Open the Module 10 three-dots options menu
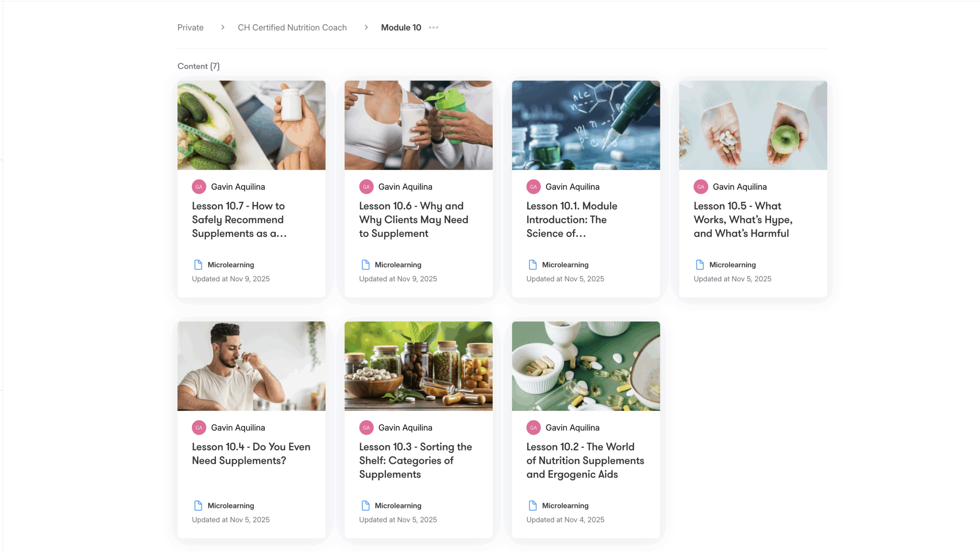Screen dimensions: 980x552 pos(433,28)
